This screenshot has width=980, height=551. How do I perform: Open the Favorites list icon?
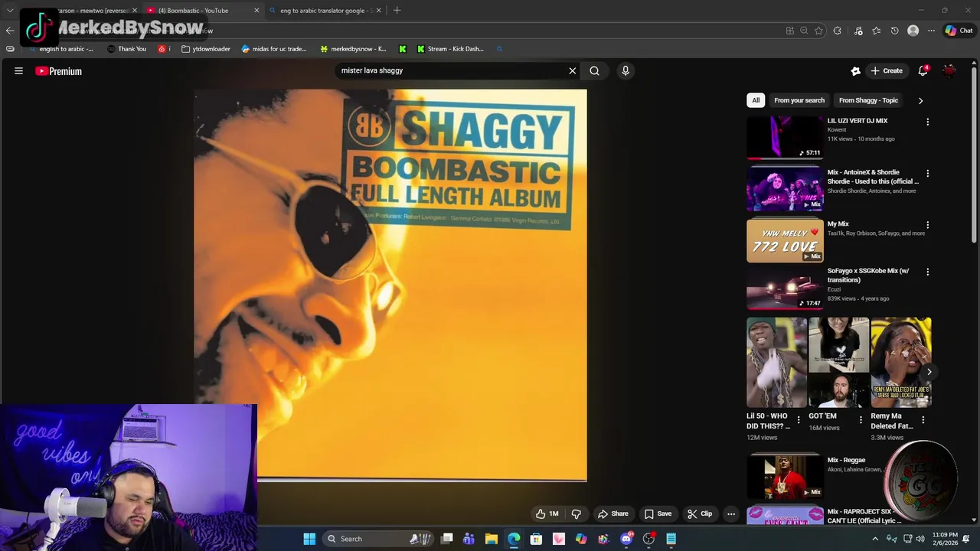(877, 31)
